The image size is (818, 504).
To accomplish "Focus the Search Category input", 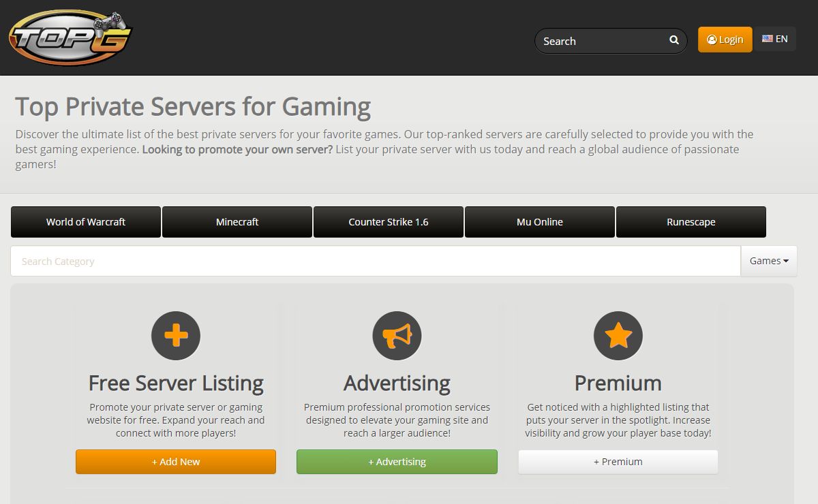I will click(x=376, y=261).
